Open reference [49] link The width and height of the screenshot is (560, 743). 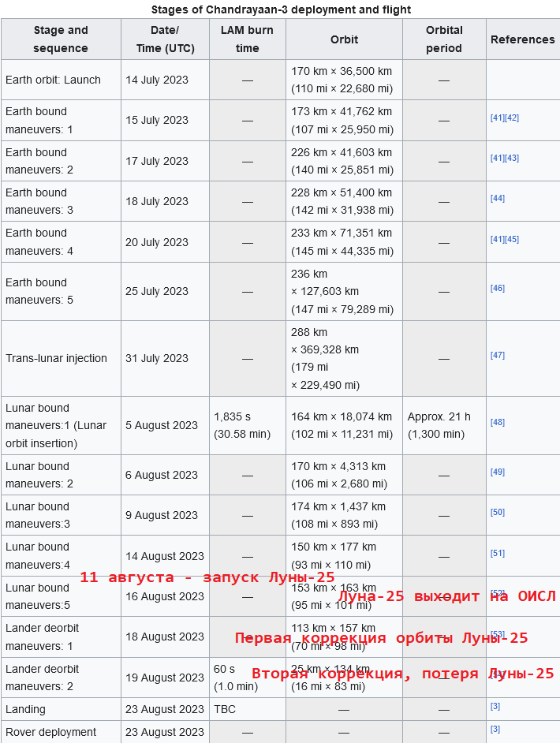[x=498, y=472]
